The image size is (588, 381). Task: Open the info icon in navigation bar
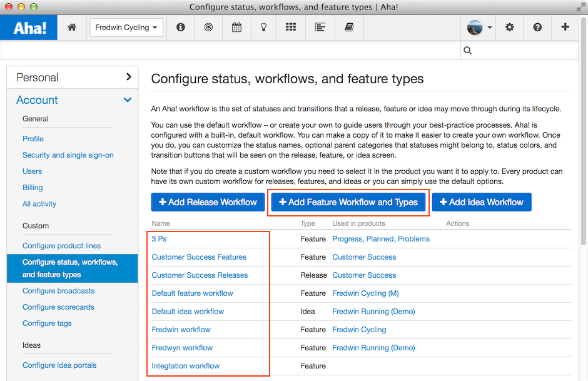tap(181, 28)
